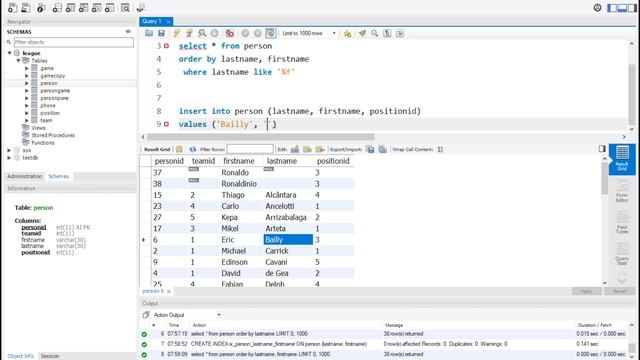The height and width of the screenshot is (360, 640).
Task: Create a new function icon
Action: click(x=109, y=7)
